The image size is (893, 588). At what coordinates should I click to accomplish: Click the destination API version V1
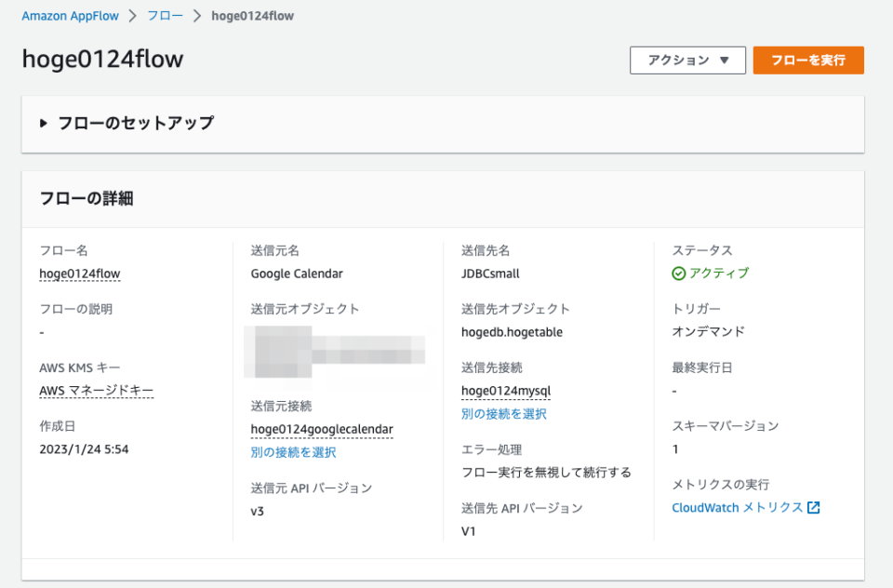tap(468, 531)
